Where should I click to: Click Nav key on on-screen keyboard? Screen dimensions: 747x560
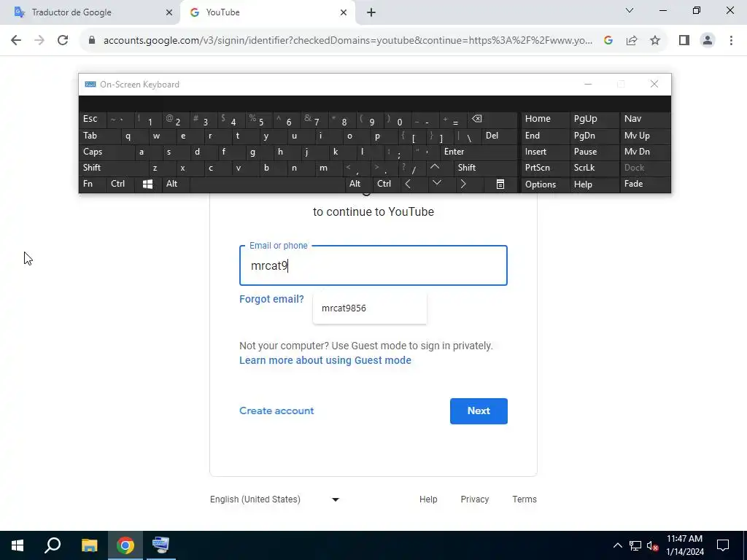pyautogui.click(x=645, y=119)
